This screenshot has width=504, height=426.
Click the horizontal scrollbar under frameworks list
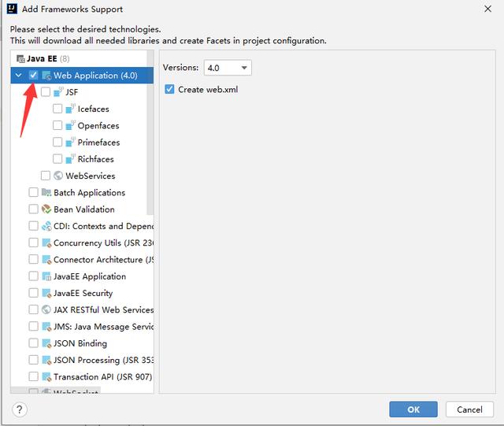point(55,391)
